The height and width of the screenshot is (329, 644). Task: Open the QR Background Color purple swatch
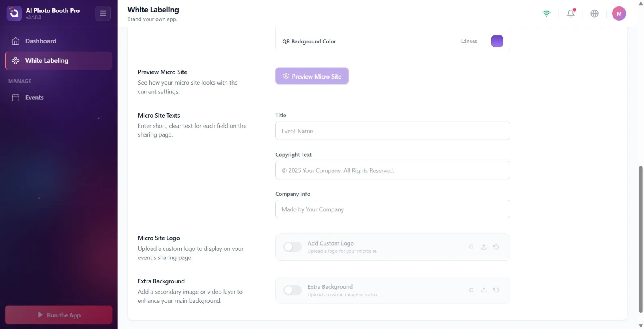497,41
